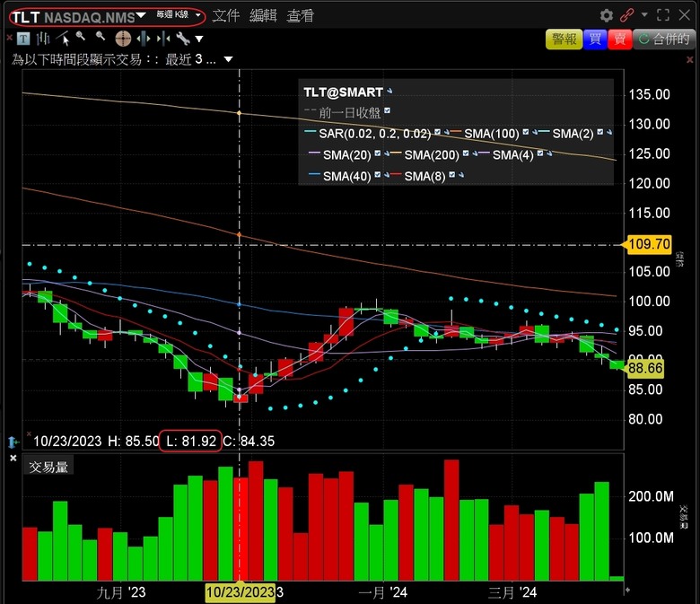This screenshot has height=604, width=700.
Task: Close the trades display bar red x
Action: (690, 59)
